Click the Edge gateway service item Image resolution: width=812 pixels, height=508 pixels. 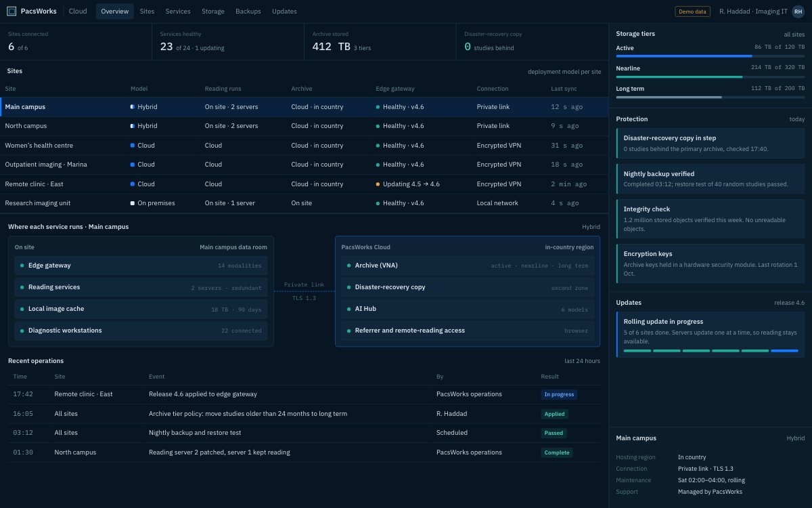[x=141, y=266]
